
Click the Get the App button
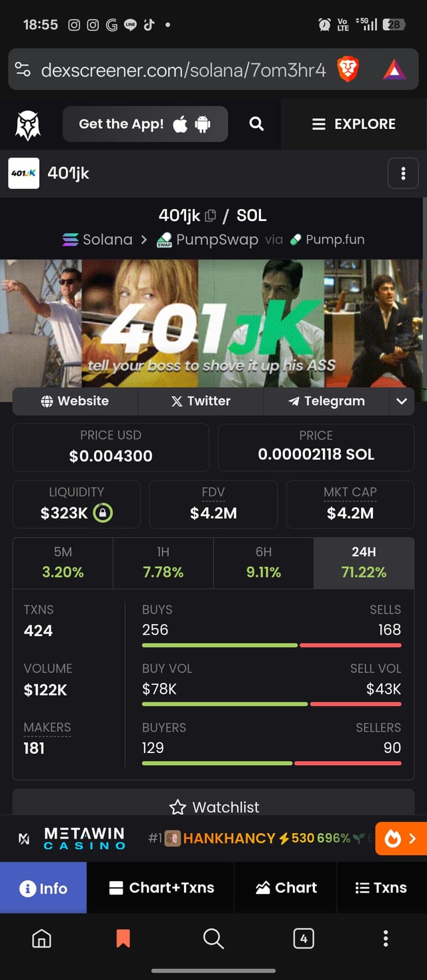(145, 124)
